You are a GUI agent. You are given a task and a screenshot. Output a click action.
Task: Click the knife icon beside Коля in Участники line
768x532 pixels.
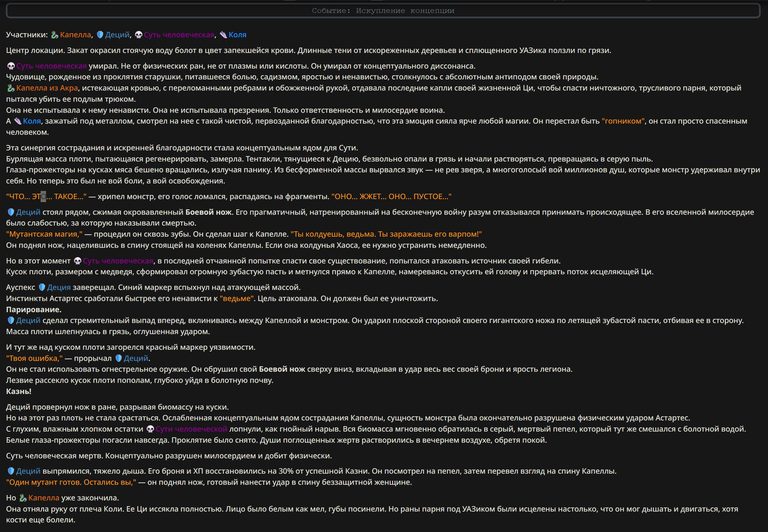pyautogui.click(x=223, y=35)
